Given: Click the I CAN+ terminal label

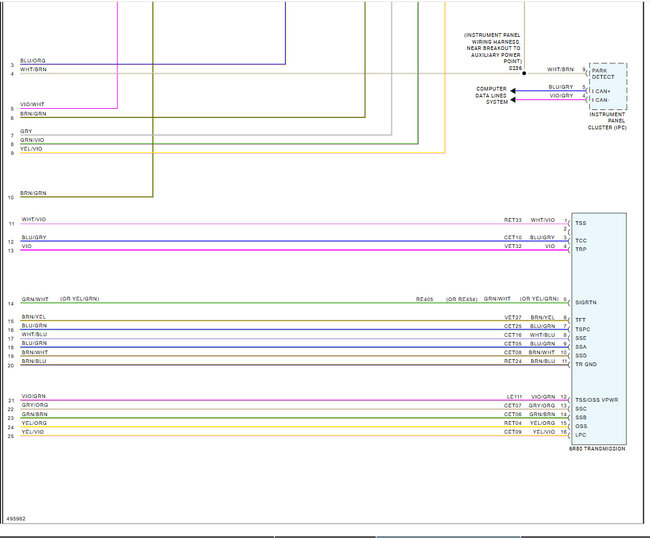Looking at the screenshot, I should 601,91.
